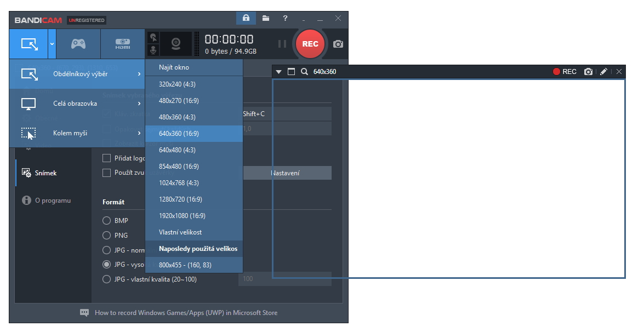Choose Obdélníkový výběr menu entry
644x332 pixels.
click(x=77, y=74)
